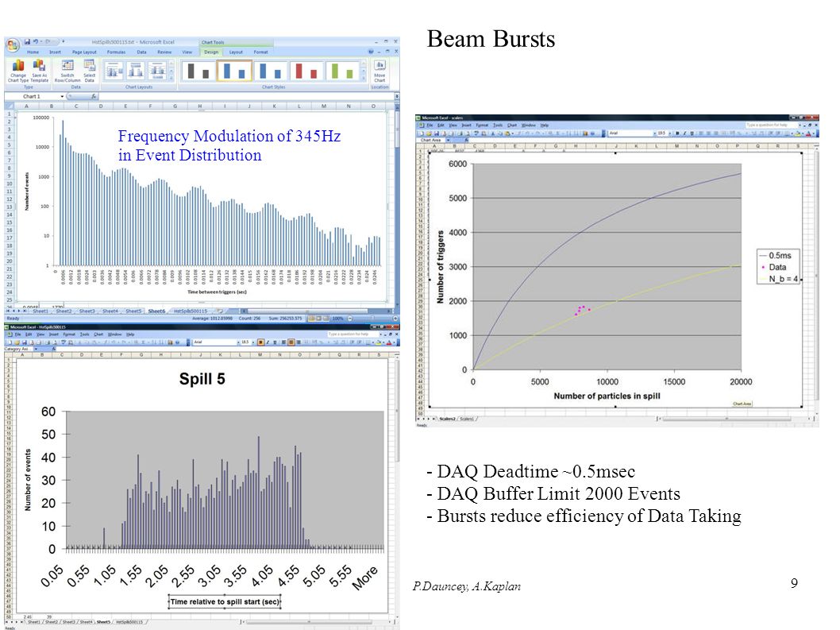Open the Tools menu in Spill 5 Excel window

[x=84, y=334]
